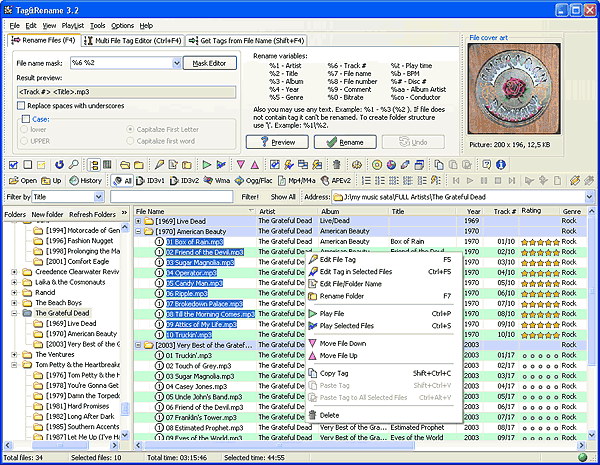
Task: Click the Mask Editor button
Action: coord(209,62)
